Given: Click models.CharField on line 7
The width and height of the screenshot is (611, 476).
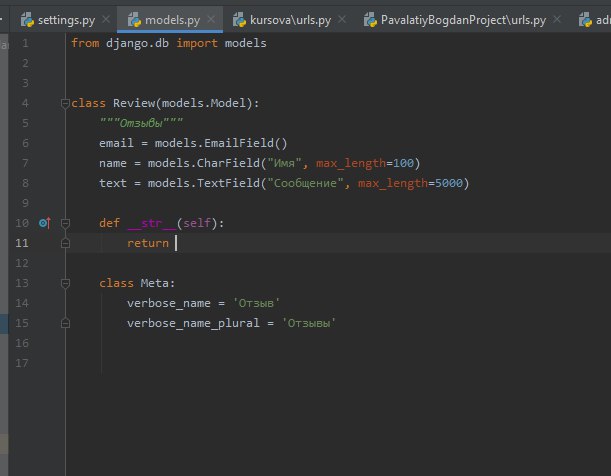Looking at the screenshot, I should tap(203, 163).
